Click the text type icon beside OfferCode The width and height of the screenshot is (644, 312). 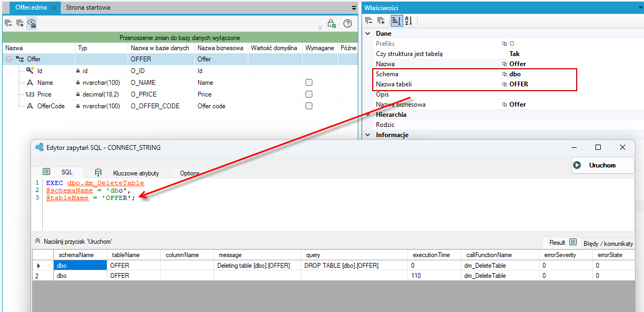point(30,106)
